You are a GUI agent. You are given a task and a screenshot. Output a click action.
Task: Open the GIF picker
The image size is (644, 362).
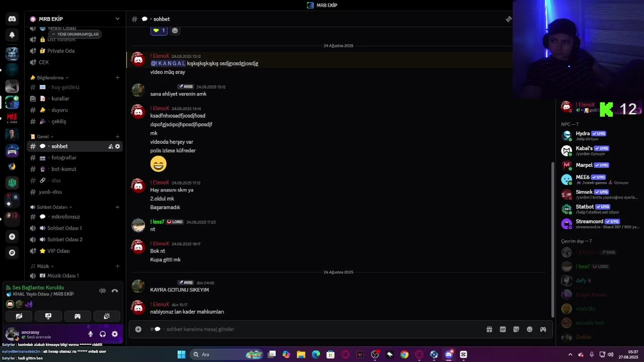[503, 329]
